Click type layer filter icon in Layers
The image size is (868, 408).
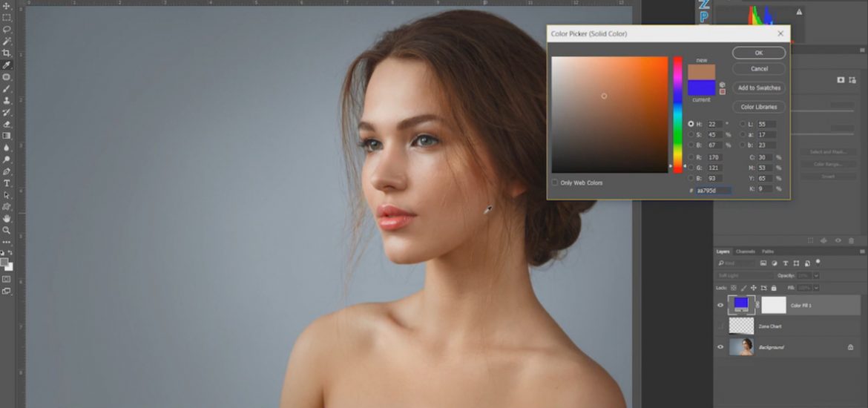tap(785, 263)
